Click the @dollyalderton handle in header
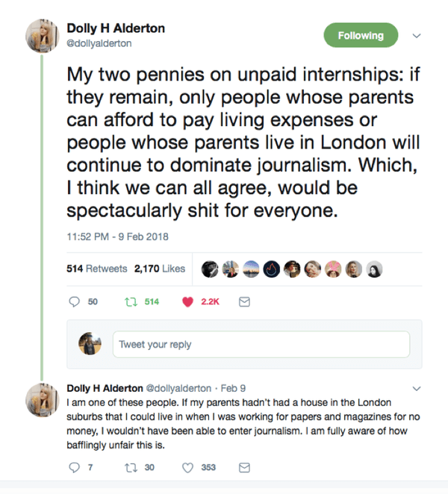 tap(98, 43)
